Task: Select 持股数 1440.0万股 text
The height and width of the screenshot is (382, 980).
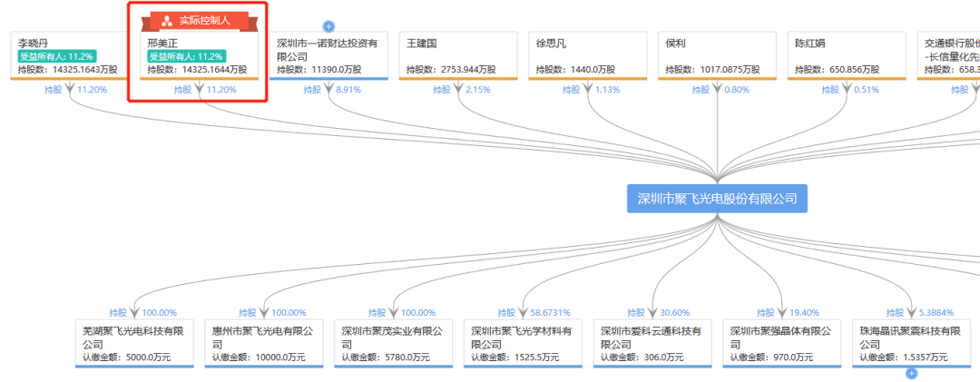Action: pyautogui.click(x=575, y=69)
